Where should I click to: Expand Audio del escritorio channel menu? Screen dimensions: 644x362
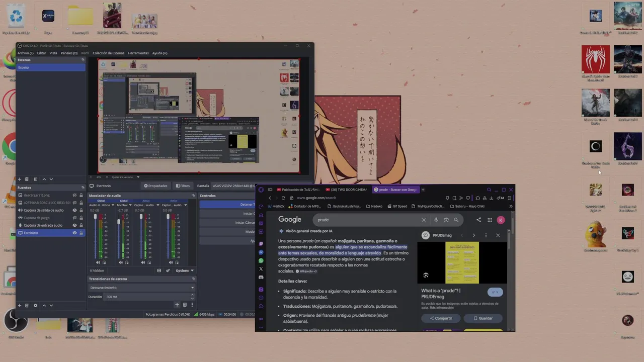[x=114, y=205]
